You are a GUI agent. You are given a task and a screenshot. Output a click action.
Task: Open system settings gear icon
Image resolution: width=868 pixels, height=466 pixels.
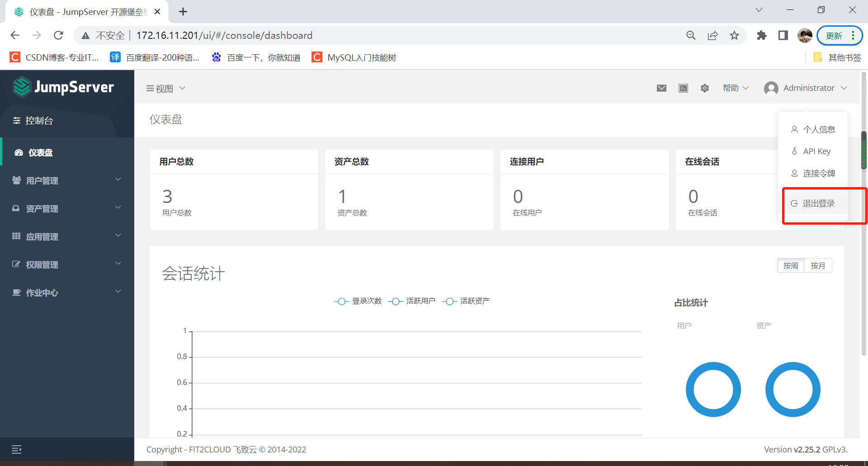click(705, 88)
